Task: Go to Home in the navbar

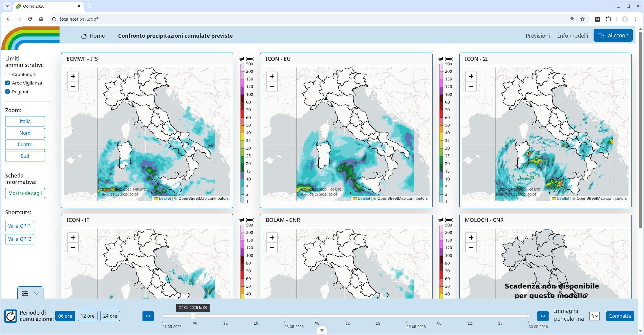Action: [93, 36]
